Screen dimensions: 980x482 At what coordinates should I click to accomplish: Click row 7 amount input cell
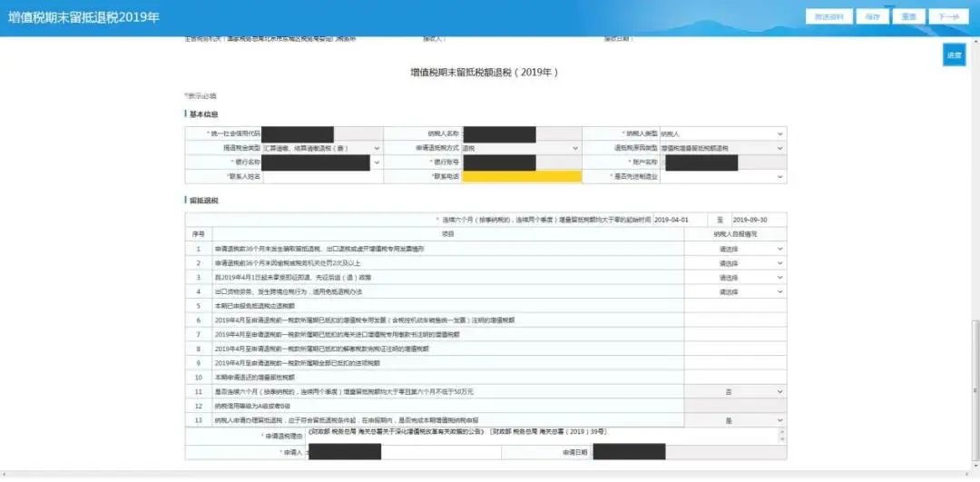pyautogui.click(x=736, y=334)
